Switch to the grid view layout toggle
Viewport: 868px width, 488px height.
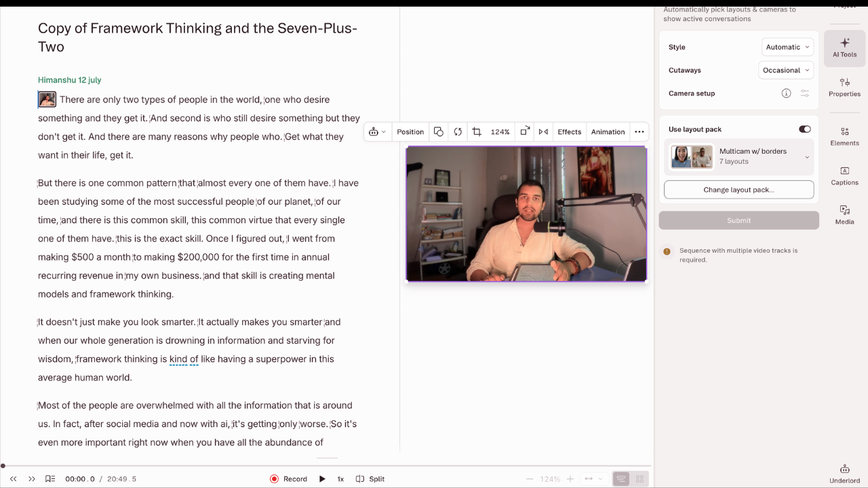point(639,479)
